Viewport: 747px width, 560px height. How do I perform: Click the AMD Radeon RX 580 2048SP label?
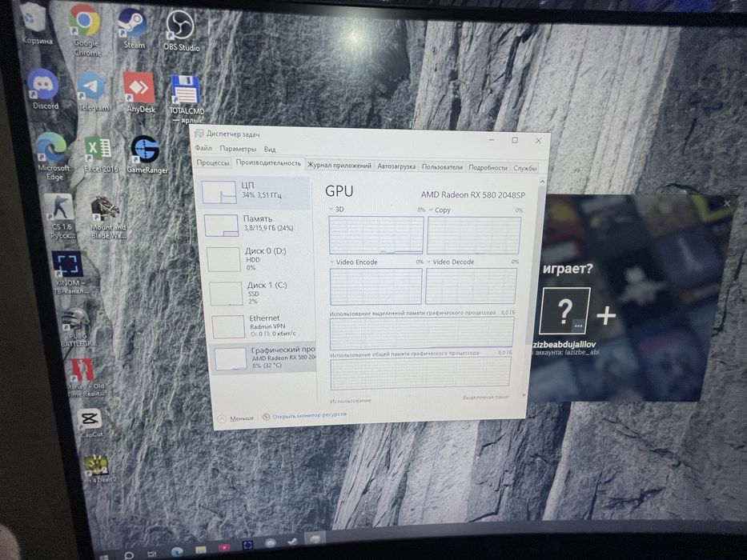click(472, 194)
